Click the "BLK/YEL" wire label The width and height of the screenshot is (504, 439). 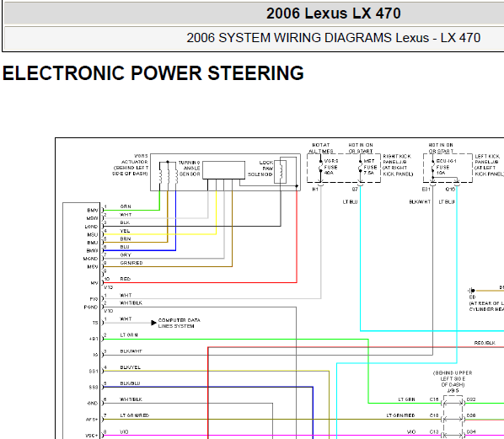pyautogui.click(x=131, y=367)
